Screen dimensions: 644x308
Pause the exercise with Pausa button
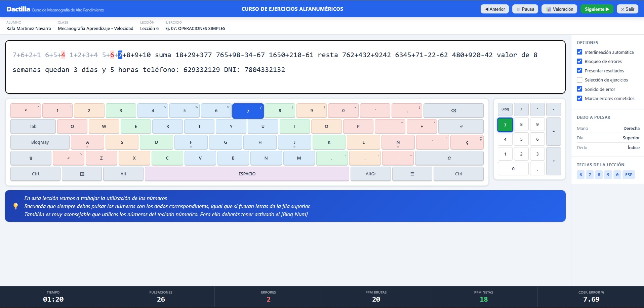[525, 9]
